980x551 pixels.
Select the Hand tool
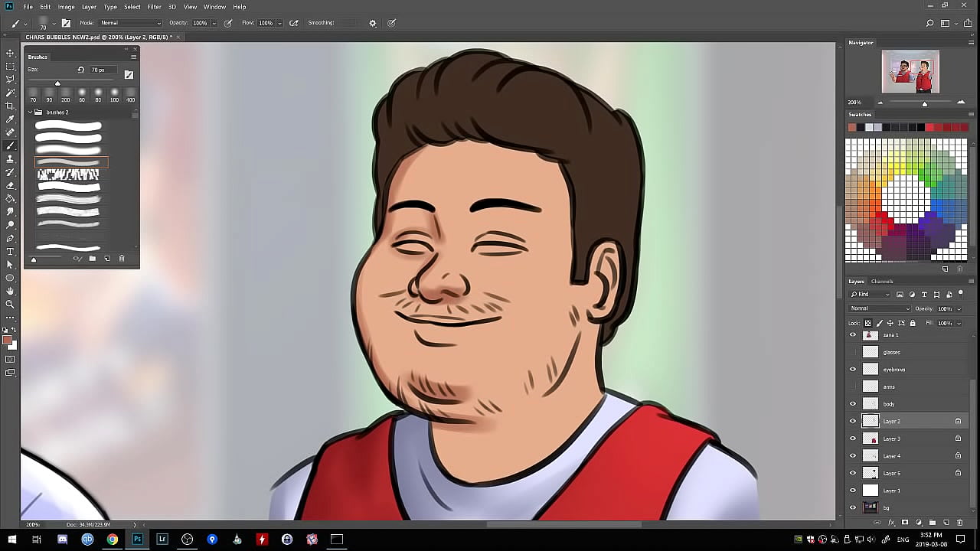click(x=10, y=291)
